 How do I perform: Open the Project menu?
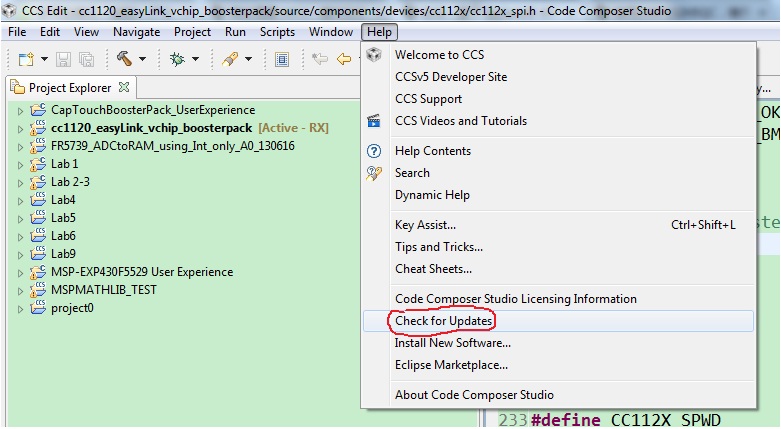[192, 32]
